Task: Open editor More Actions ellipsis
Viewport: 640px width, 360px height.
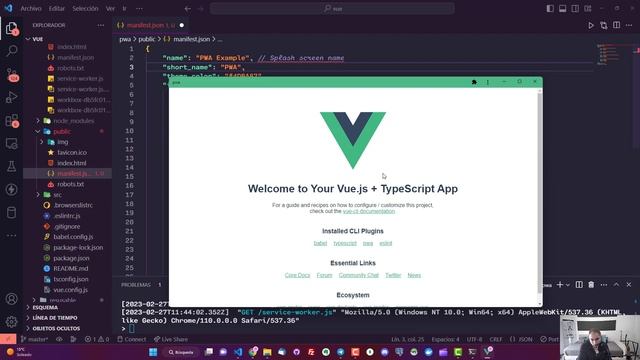Action: [629, 25]
